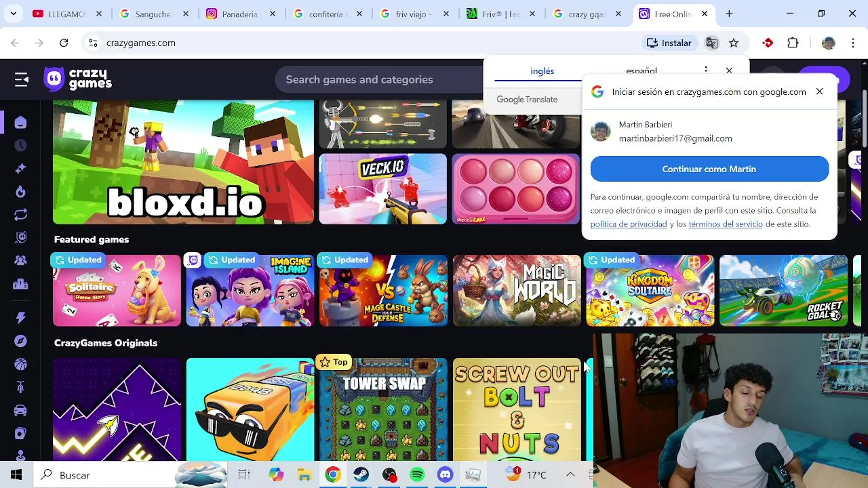
Task: Open Google Translate options three-dot menu
Action: (706, 70)
